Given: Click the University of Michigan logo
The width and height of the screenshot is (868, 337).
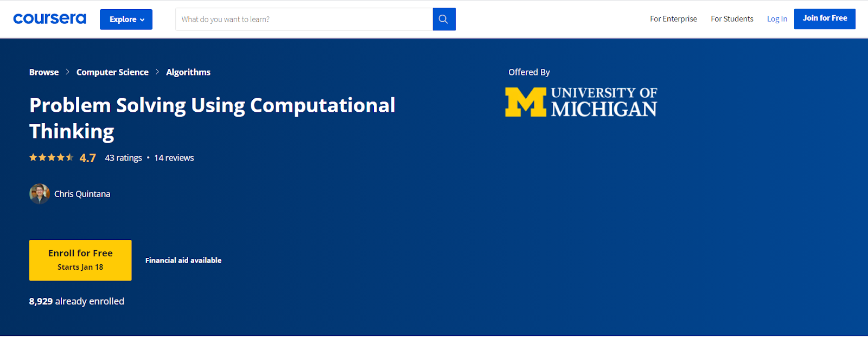Looking at the screenshot, I should point(581,102).
